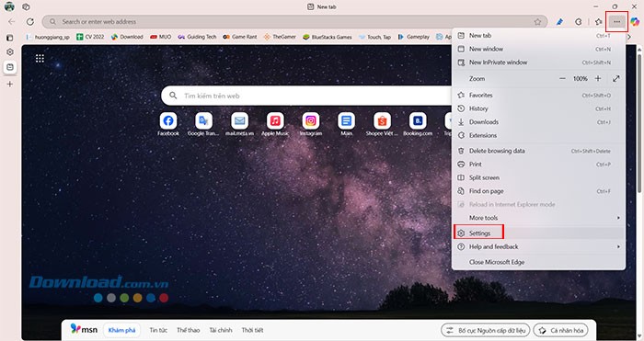This screenshot has height=341, width=644.
Task: Open Favorites from the menu
Action: coord(539,96)
